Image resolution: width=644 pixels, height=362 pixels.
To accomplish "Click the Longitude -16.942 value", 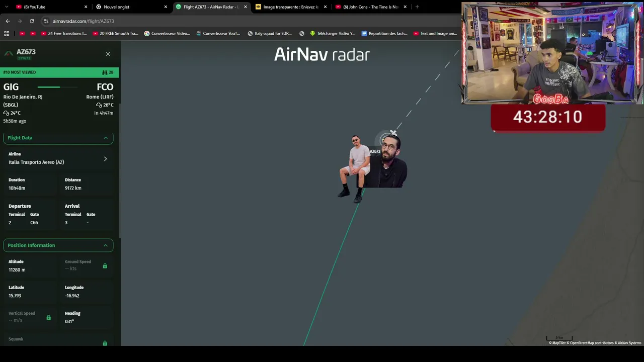I will [x=72, y=296].
